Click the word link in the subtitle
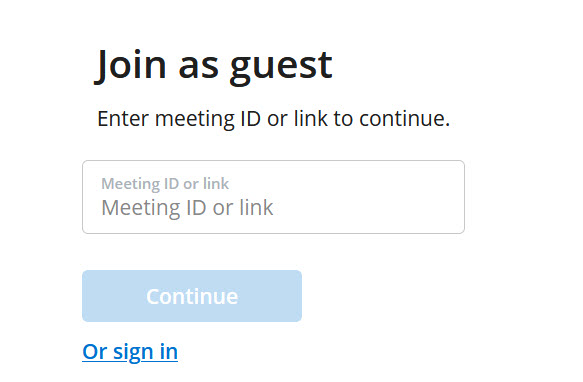This screenshot has height=382, width=583. tap(311, 118)
